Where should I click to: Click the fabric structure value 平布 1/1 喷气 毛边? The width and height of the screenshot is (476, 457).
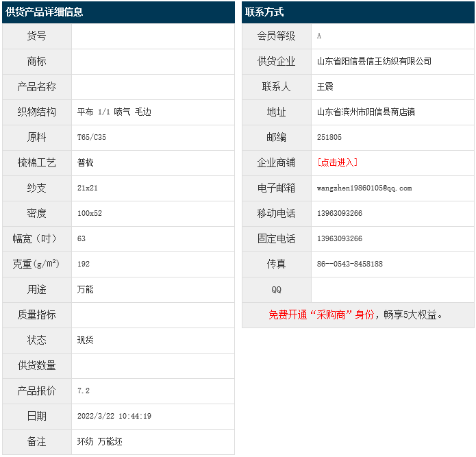coord(114,112)
